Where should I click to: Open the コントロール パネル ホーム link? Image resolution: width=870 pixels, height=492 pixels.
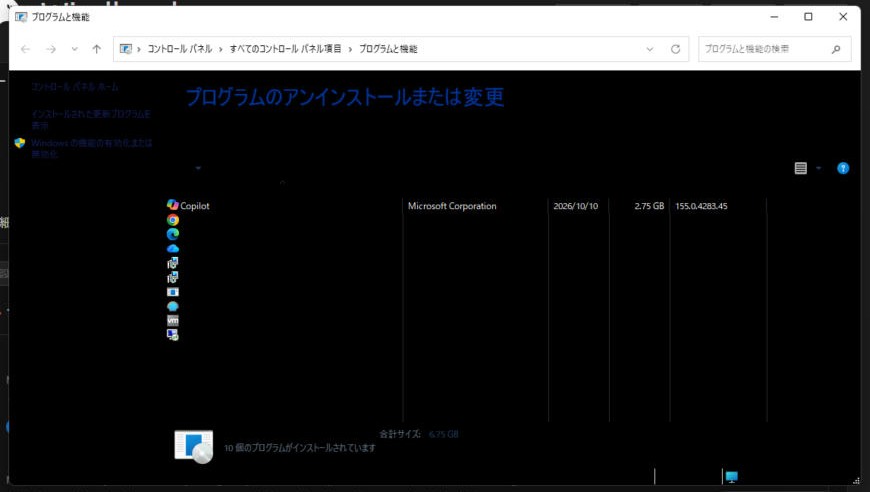coord(74,87)
